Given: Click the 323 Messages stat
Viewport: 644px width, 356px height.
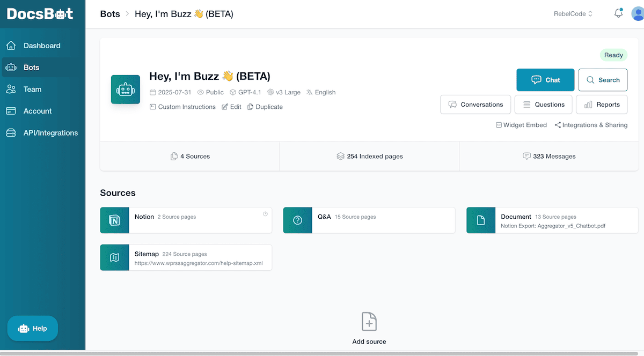Looking at the screenshot, I should pos(549,157).
